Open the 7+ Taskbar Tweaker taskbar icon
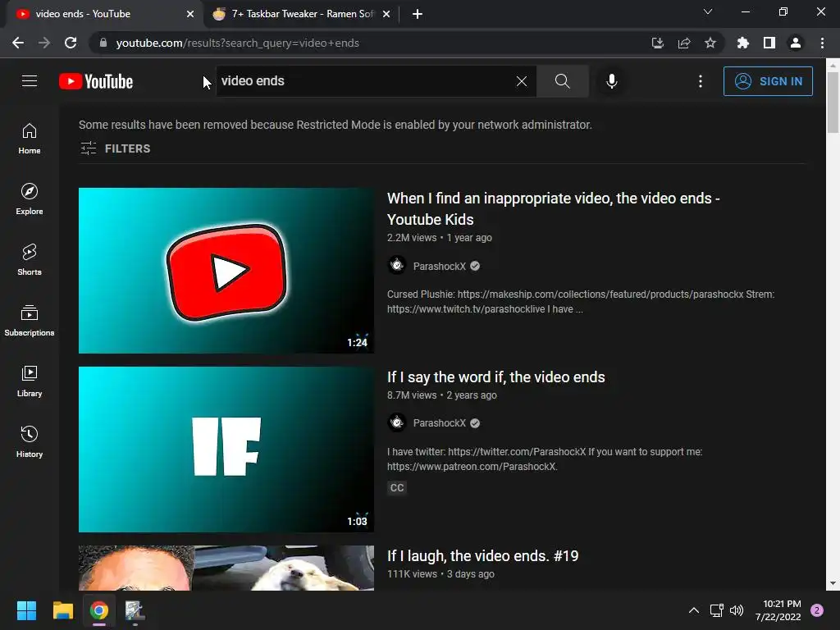840x630 pixels. coord(135,610)
